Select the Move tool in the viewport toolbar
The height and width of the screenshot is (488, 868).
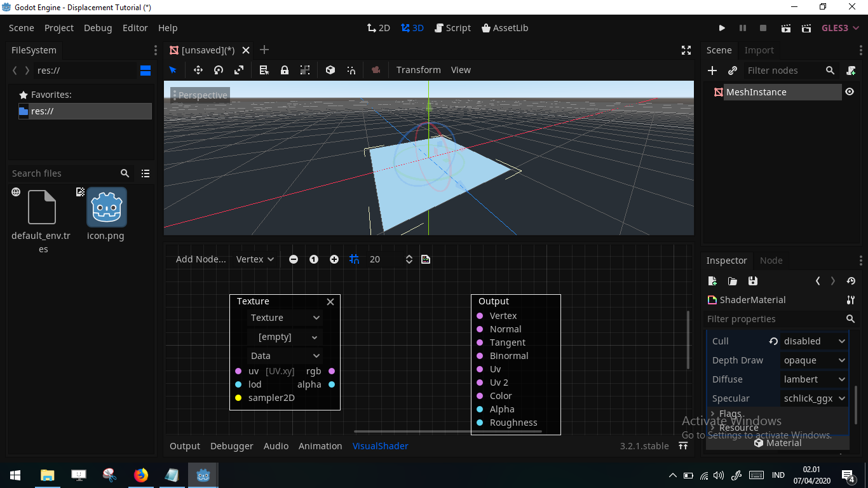click(x=198, y=70)
